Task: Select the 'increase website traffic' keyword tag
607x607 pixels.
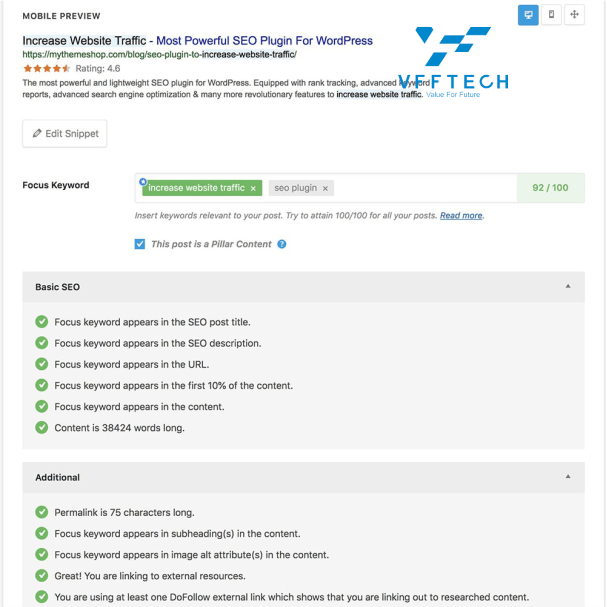Action: click(x=196, y=188)
